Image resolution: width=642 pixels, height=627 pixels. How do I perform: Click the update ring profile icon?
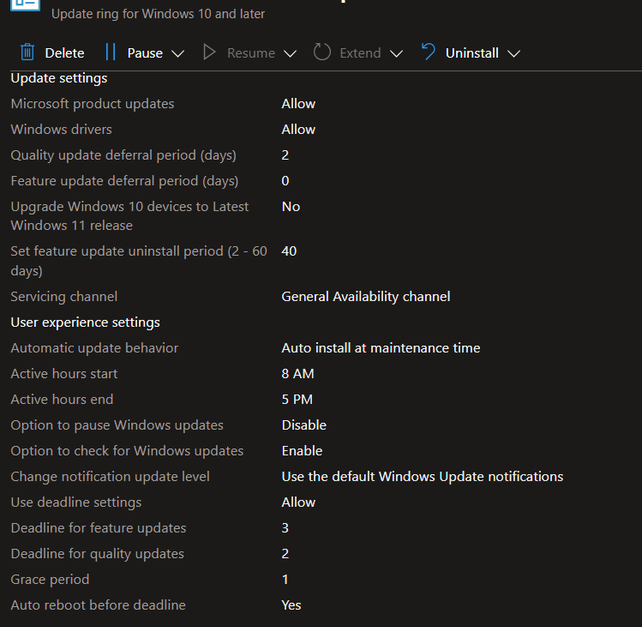click(x=25, y=5)
